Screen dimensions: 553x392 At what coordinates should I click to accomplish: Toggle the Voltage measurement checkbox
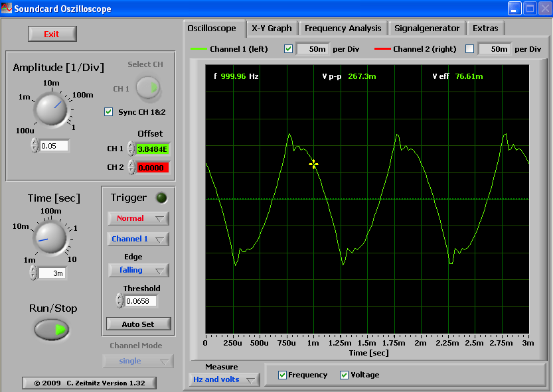point(344,375)
